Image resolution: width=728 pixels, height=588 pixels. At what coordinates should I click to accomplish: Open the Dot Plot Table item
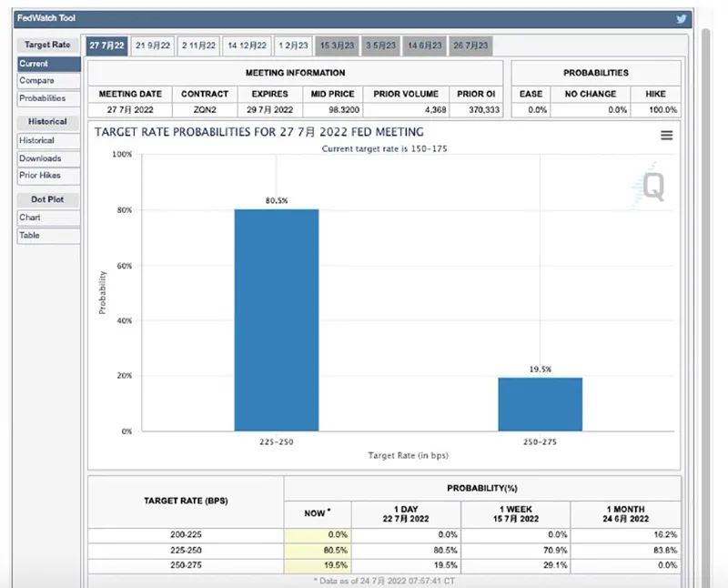point(49,236)
